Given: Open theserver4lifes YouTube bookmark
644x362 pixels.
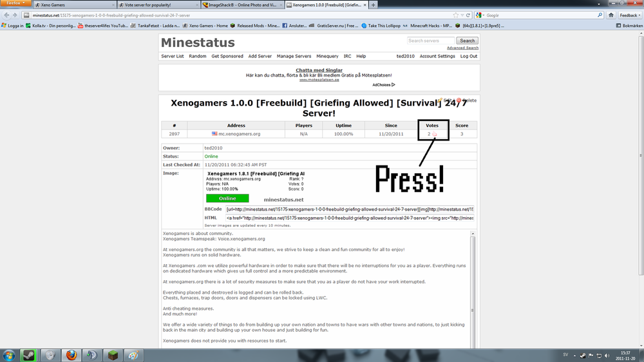Looking at the screenshot, I should pos(103,26).
